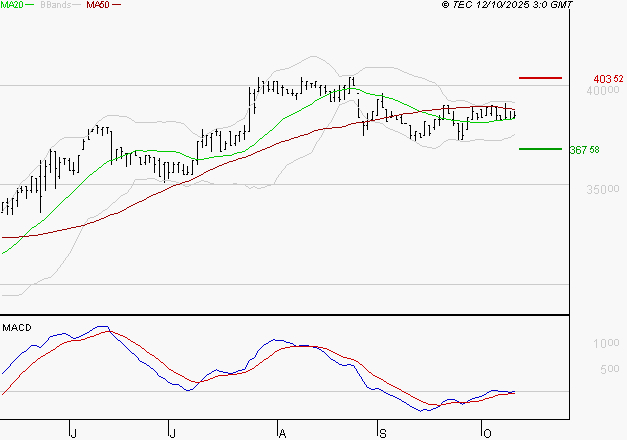The height and width of the screenshot is (440, 627).
Task: Click the first J month marker
Action: click(73, 433)
